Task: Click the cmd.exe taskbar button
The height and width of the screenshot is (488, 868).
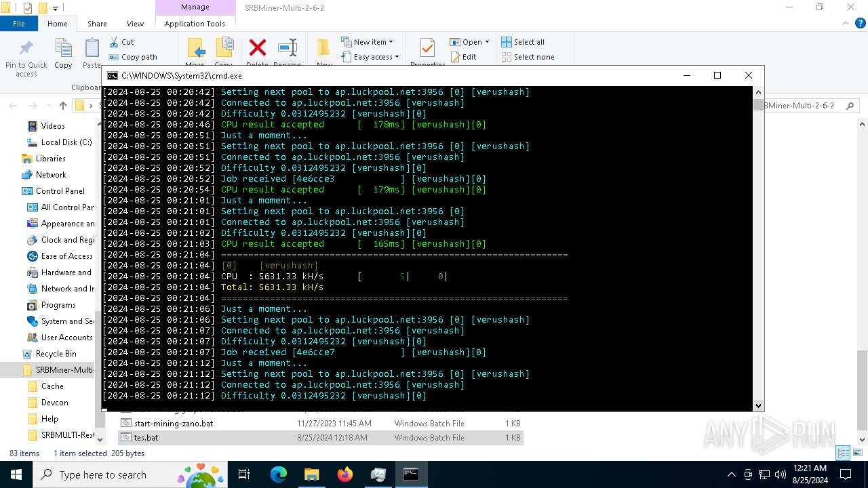Action: [x=411, y=474]
